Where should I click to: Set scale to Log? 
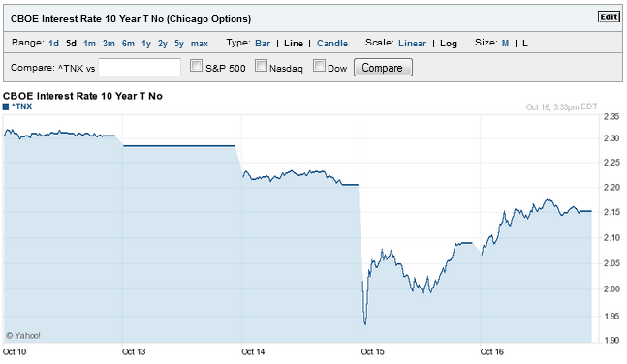(449, 44)
